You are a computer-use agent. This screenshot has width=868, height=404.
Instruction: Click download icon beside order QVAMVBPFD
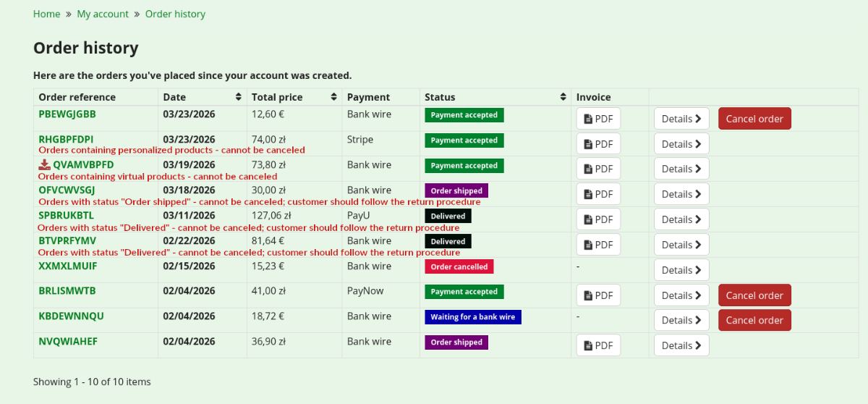(x=44, y=165)
